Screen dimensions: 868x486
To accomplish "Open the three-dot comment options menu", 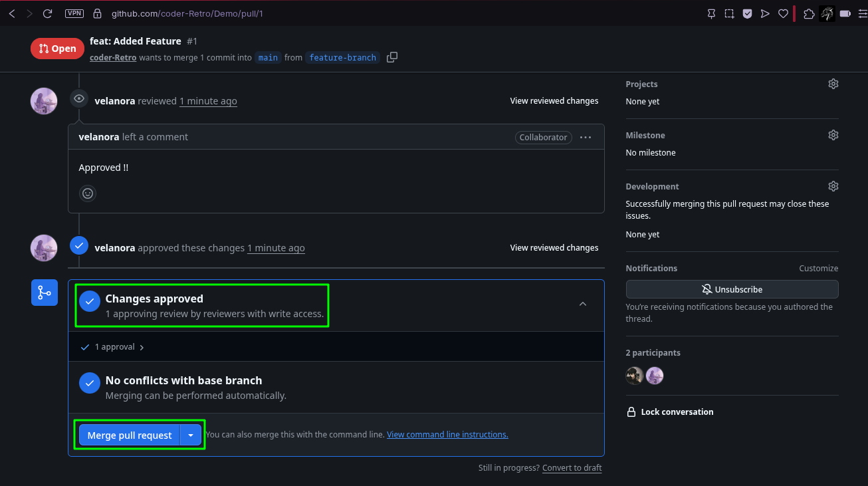I will point(586,138).
